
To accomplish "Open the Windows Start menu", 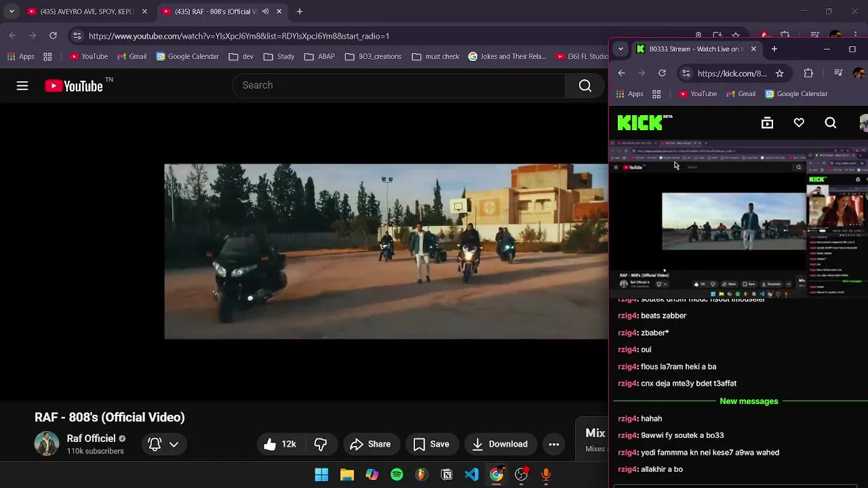I will pos(321,474).
